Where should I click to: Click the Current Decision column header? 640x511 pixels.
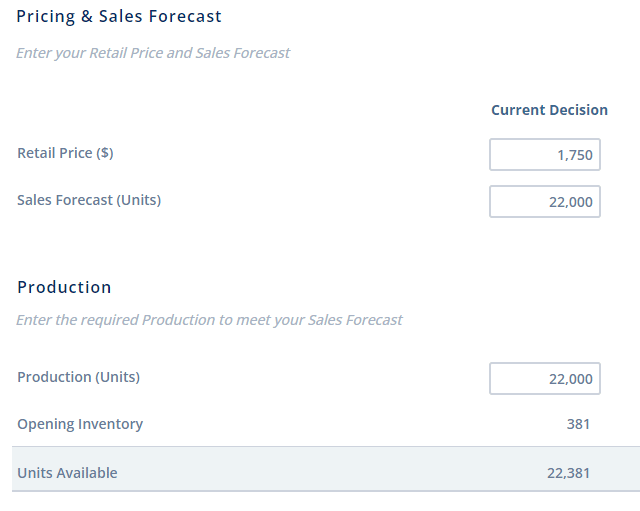[549, 110]
